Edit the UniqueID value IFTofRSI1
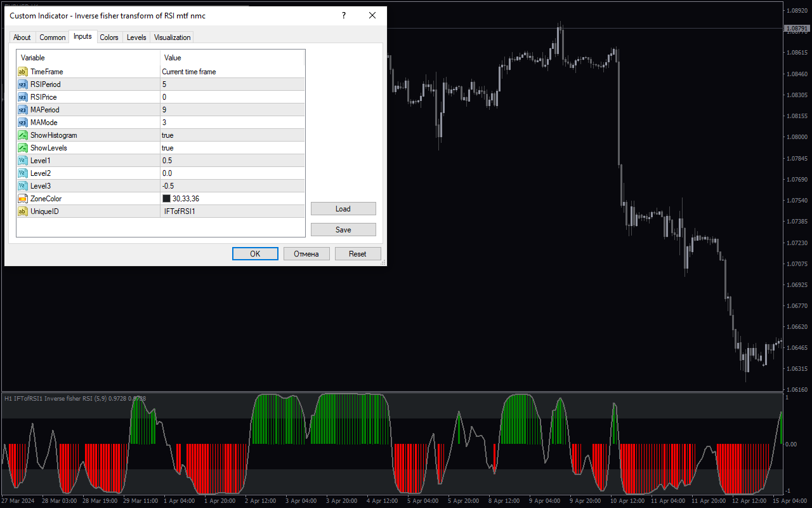This screenshot has width=812, height=508. (233, 211)
